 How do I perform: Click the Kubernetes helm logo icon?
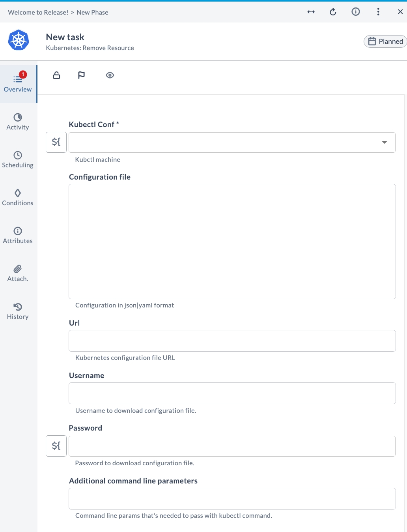point(19,40)
